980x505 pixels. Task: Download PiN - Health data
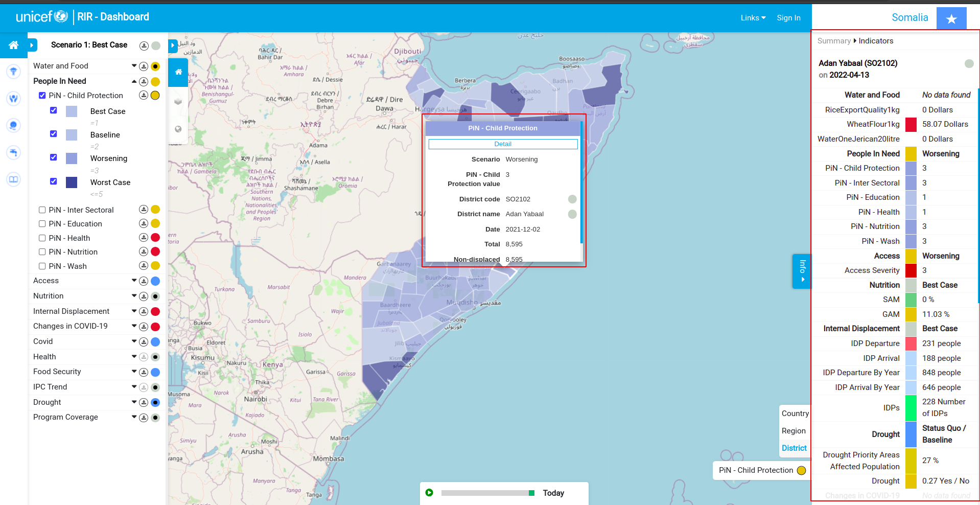144,238
